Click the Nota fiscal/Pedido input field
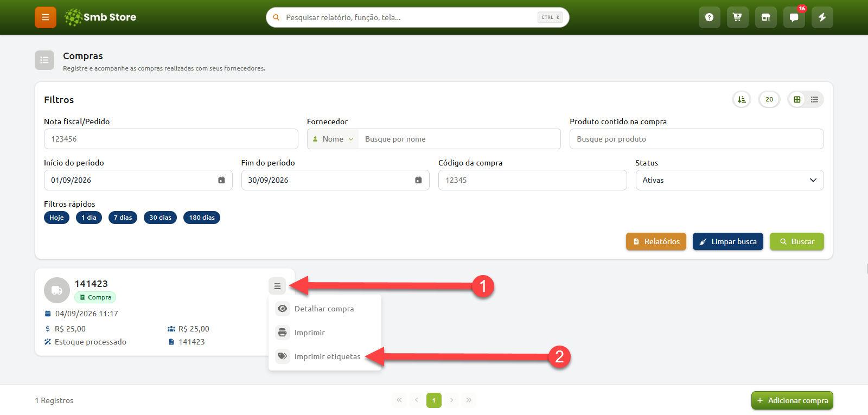This screenshot has width=868, height=415. tap(171, 139)
